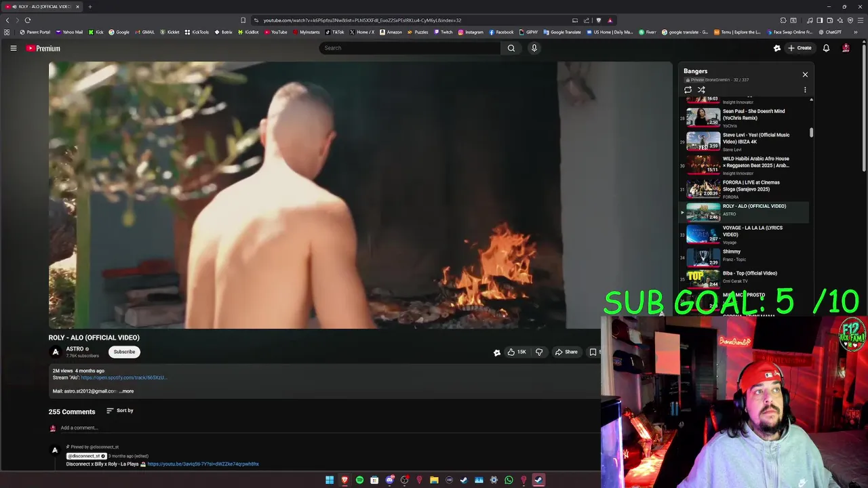Open GMAIL bookmark

pos(144,32)
